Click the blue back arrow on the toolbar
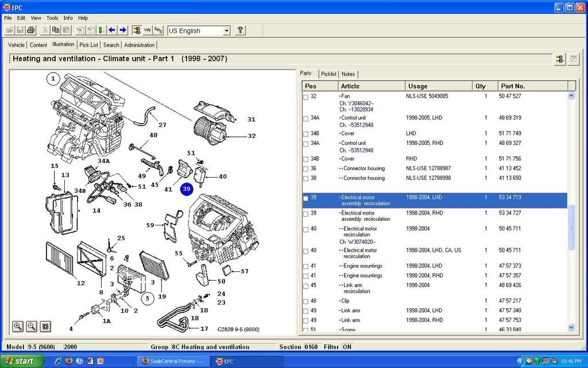 [x=111, y=30]
